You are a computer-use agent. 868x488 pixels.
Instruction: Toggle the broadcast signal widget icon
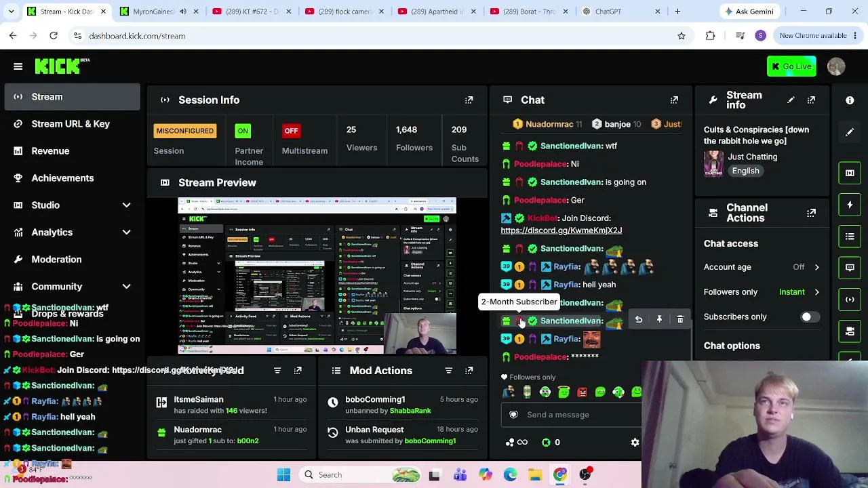pos(850,300)
